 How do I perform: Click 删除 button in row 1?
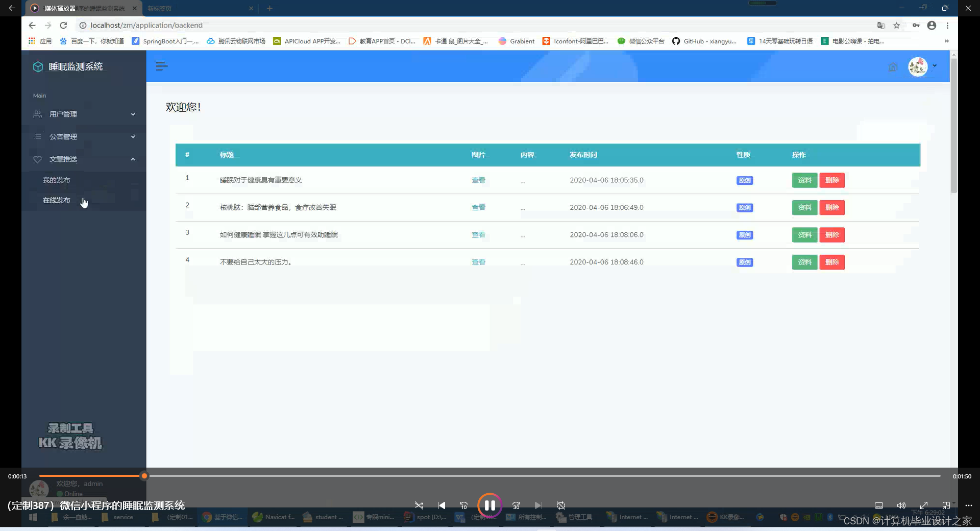[832, 180]
